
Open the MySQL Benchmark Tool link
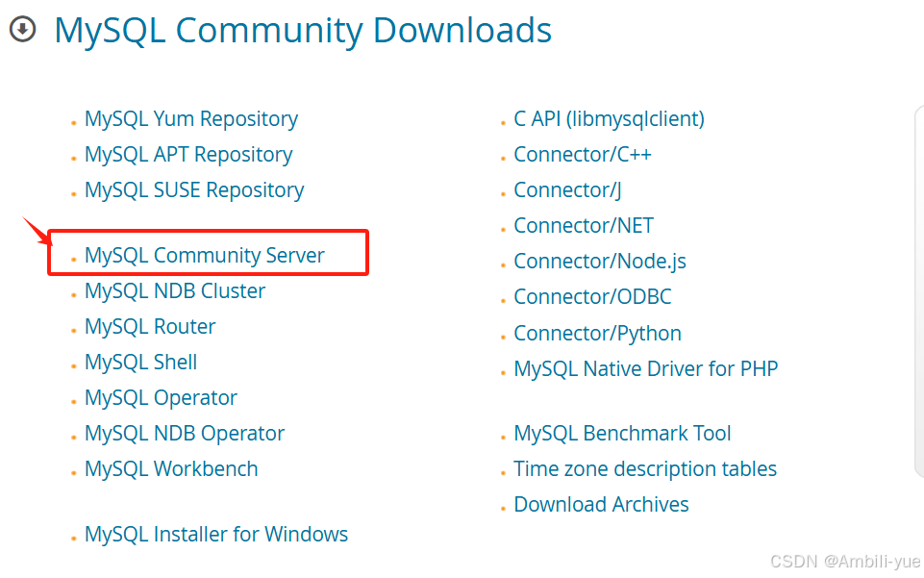click(x=622, y=434)
